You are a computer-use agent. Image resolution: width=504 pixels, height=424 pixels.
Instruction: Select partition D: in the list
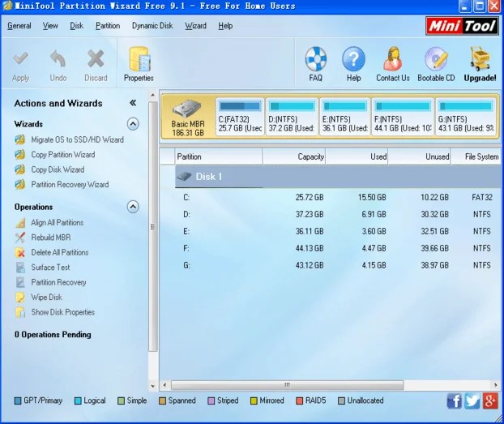(340, 214)
